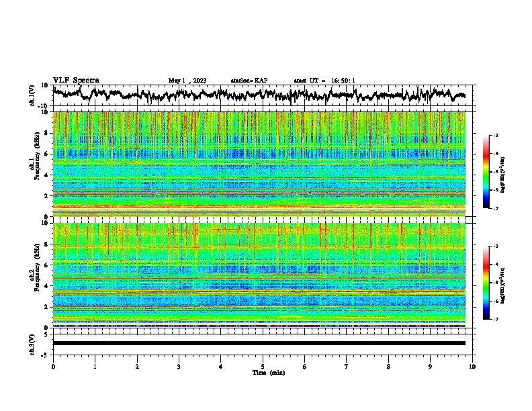The image size is (532, 411).
Task: Click the "-7" label on the ch.2 color scale
Action: [x=495, y=319]
